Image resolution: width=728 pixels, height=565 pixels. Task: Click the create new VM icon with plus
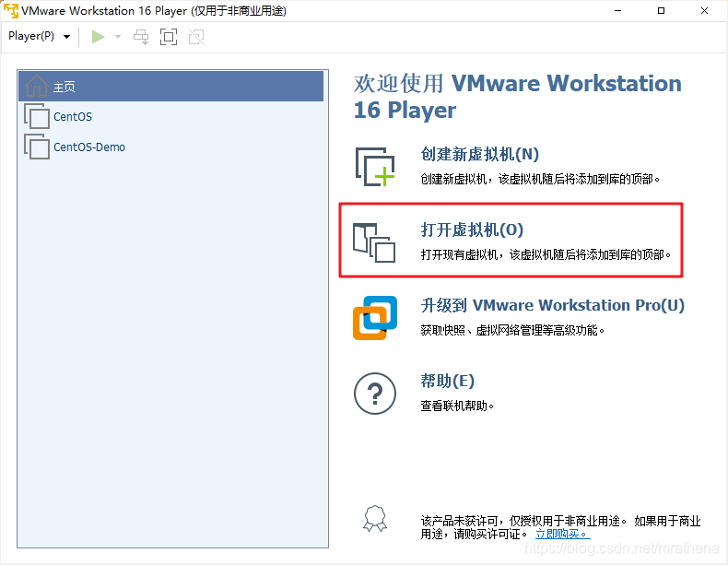tap(375, 167)
